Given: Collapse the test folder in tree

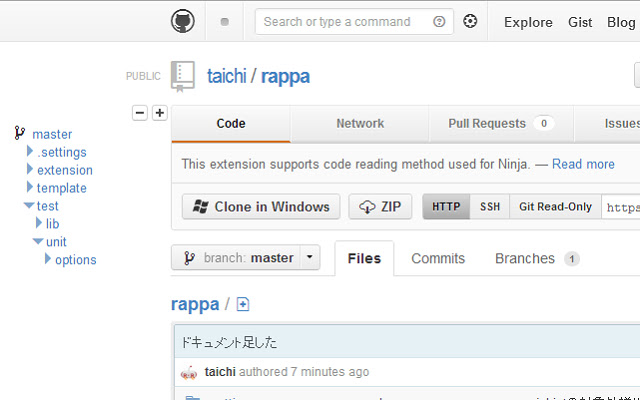Looking at the screenshot, I should 29,206.
